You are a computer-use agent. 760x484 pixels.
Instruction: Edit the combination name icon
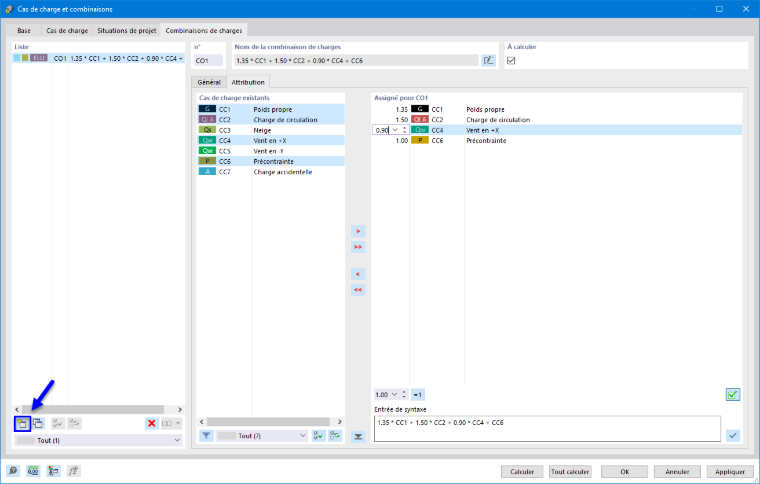(x=489, y=61)
